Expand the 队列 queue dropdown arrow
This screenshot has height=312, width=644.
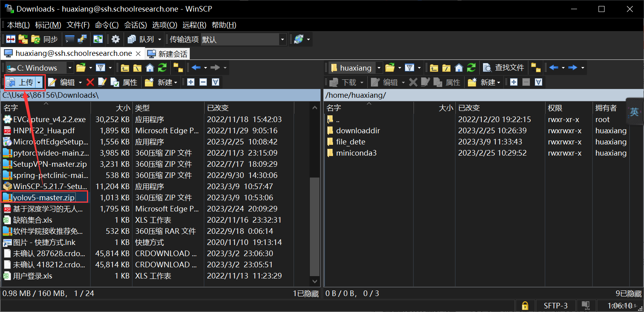(160, 39)
